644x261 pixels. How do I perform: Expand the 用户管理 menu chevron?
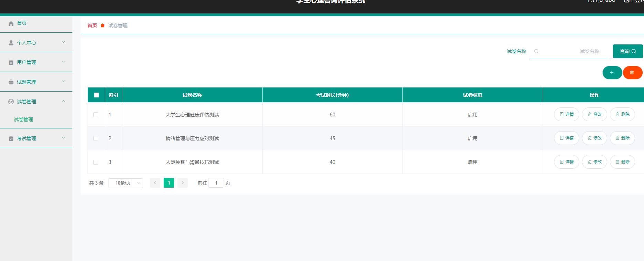[63, 62]
